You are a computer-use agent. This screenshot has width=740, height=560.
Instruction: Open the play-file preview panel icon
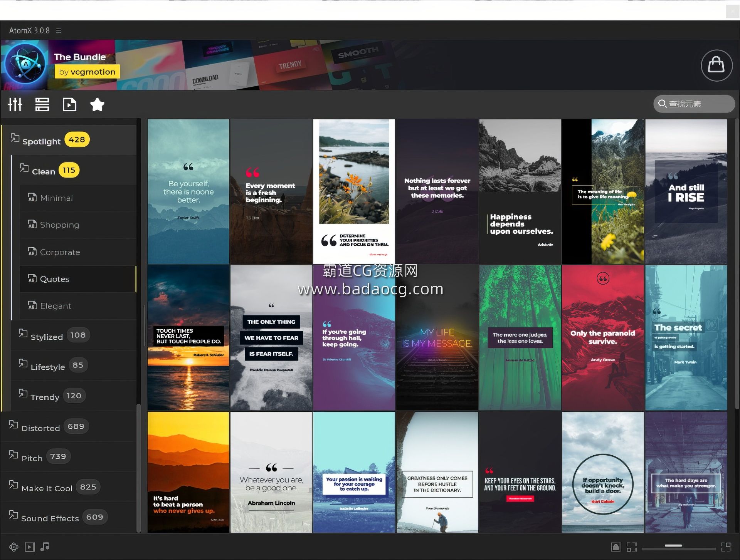pyautogui.click(x=69, y=104)
